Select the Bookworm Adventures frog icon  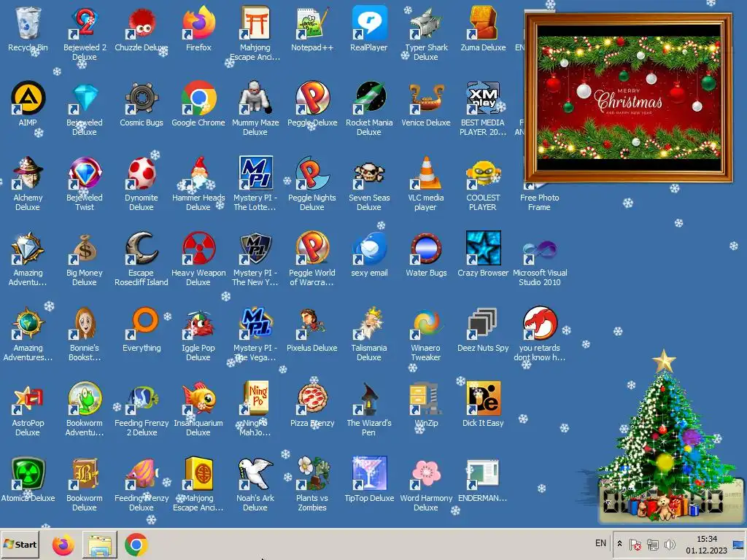pyautogui.click(x=85, y=399)
